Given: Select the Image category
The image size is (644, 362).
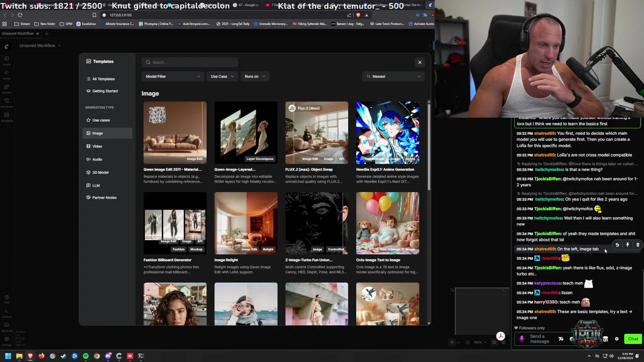Looking at the screenshot, I should [108, 133].
